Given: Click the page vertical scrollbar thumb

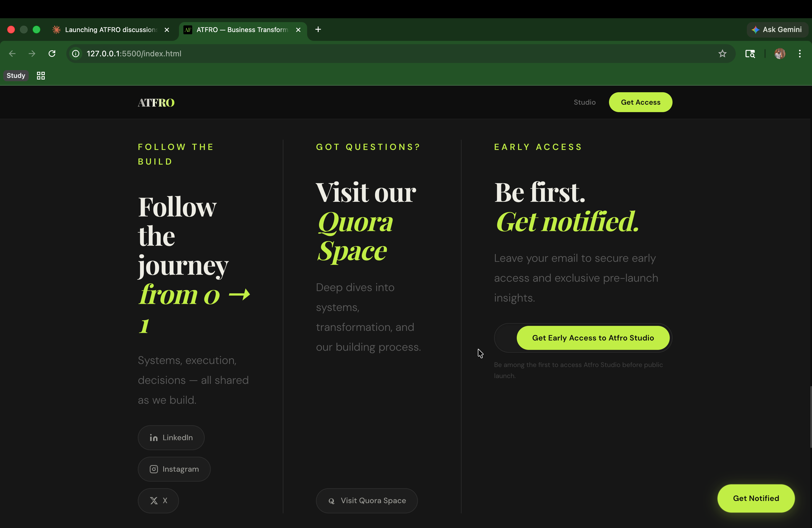Looking at the screenshot, I should coord(811,417).
